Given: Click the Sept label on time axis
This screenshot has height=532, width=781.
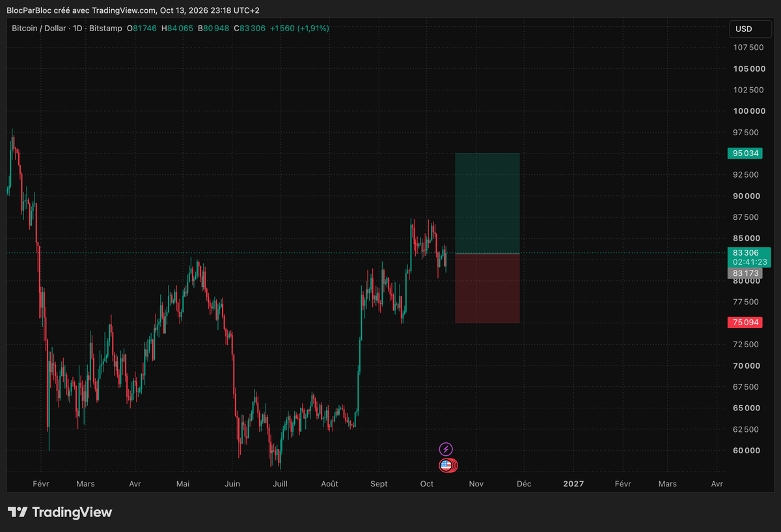Looking at the screenshot, I should pos(379,484).
